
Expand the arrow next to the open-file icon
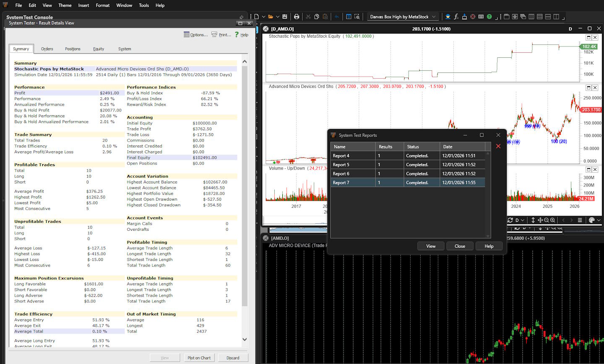click(277, 16)
